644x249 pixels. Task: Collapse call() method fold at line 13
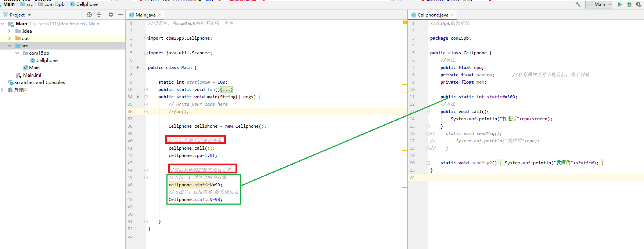pyautogui.click(x=428, y=111)
